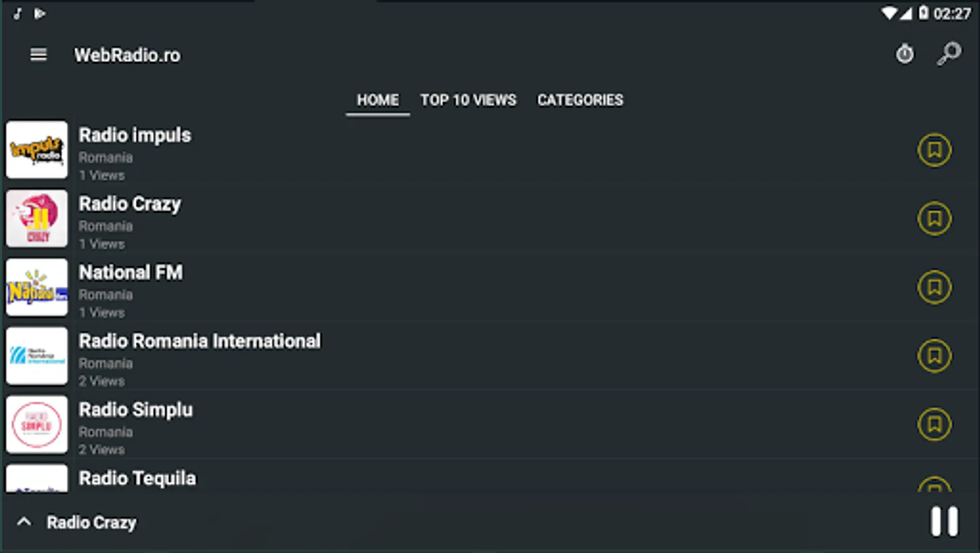The height and width of the screenshot is (553, 980).
Task: Select Radio Romania International title
Action: click(x=199, y=341)
